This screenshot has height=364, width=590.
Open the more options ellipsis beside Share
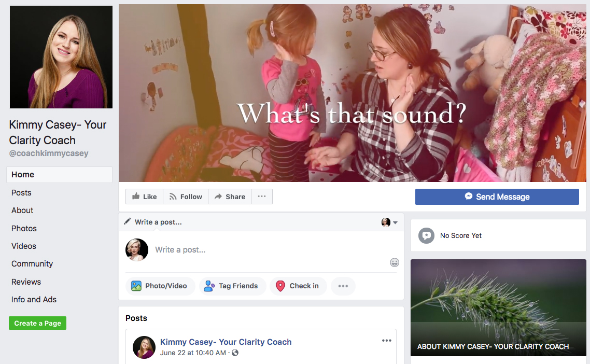coord(262,197)
